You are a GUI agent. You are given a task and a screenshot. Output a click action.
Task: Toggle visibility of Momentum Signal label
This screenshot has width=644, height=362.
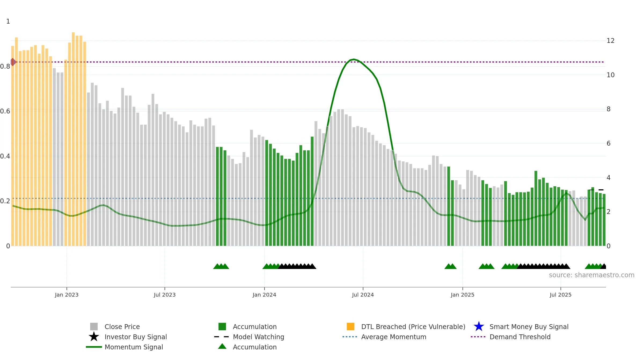[134, 347]
